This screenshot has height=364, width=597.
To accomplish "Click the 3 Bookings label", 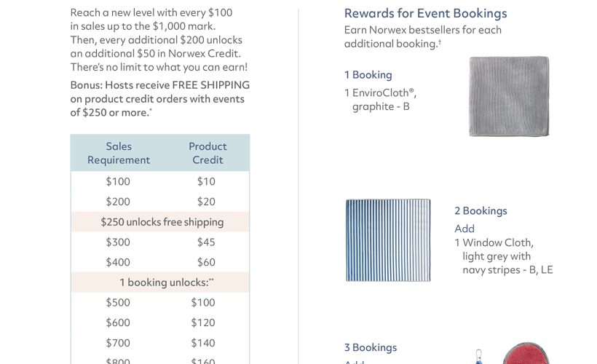I will (x=371, y=347).
